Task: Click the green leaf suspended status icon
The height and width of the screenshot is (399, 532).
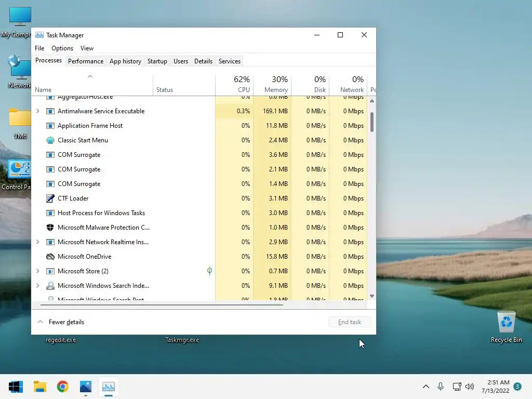Action: (x=210, y=271)
